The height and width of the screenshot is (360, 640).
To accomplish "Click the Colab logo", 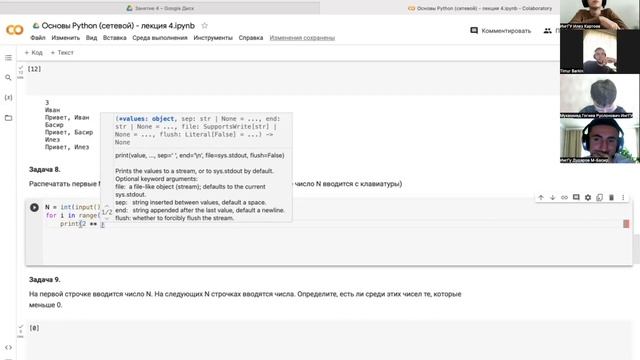I will [x=15, y=30].
